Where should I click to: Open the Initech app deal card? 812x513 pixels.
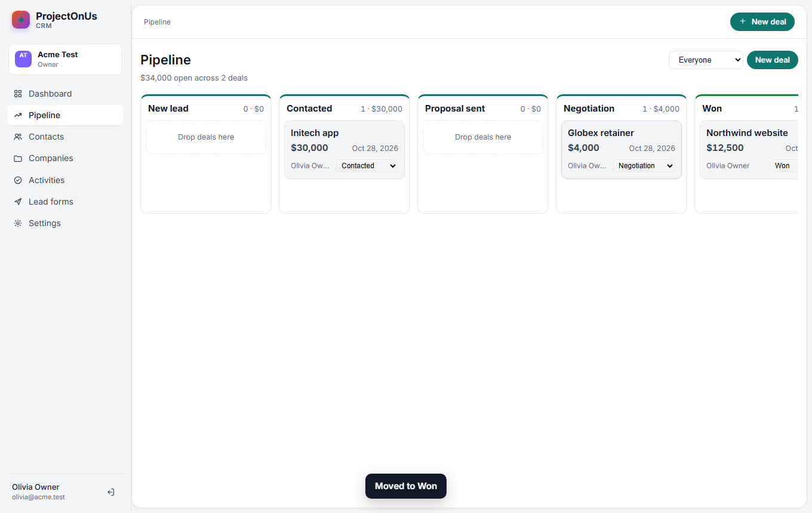pos(345,150)
